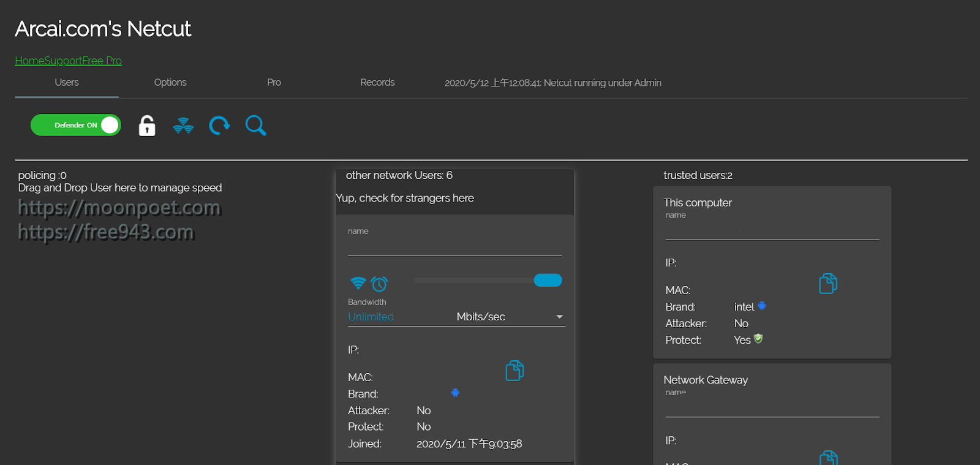980x465 pixels.
Task: Click the blue speed slider handle
Action: [x=548, y=280]
